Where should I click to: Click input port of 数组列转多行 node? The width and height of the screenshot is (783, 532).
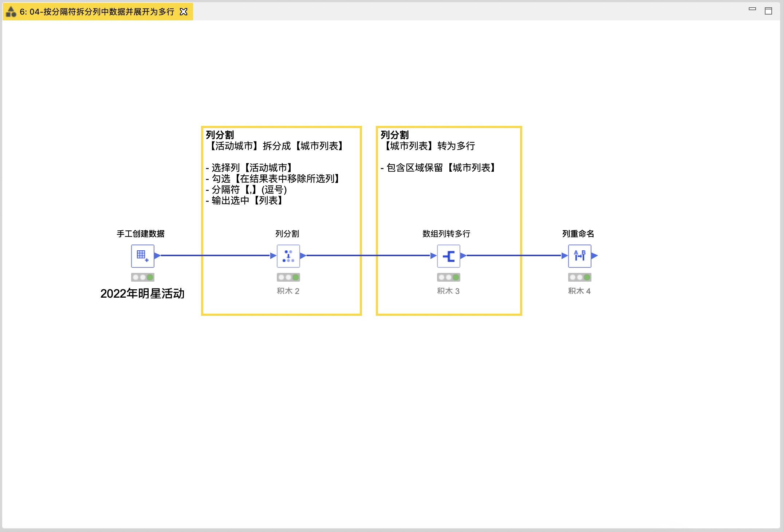(433, 256)
